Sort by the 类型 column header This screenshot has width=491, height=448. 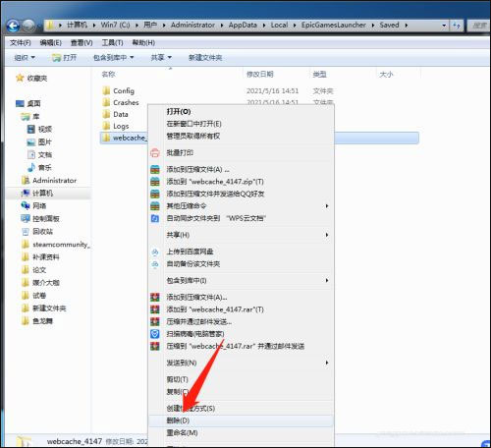[x=319, y=75]
